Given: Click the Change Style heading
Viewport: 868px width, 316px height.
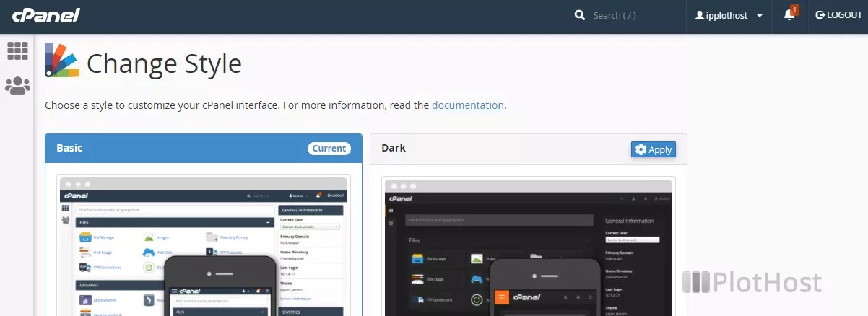Looking at the screenshot, I should (x=164, y=63).
